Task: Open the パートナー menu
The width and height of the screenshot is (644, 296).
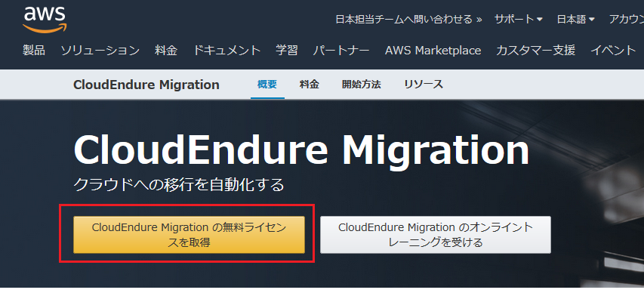Action: click(x=341, y=51)
